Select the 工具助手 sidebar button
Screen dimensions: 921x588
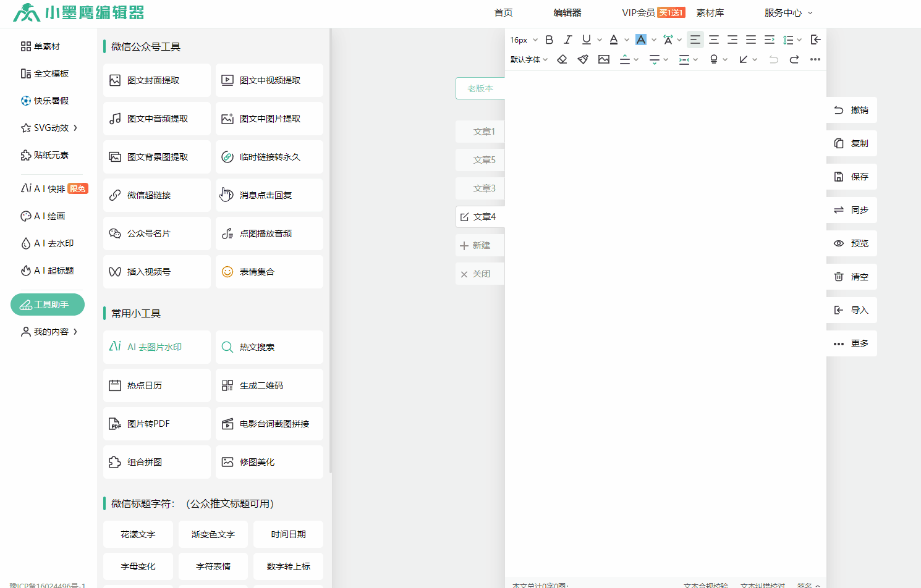[48, 304]
